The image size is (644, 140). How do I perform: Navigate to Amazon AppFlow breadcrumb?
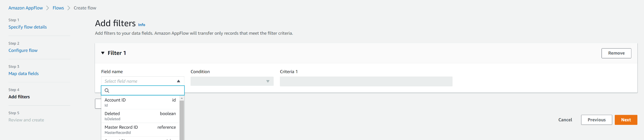pyautogui.click(x=25, y=8)
